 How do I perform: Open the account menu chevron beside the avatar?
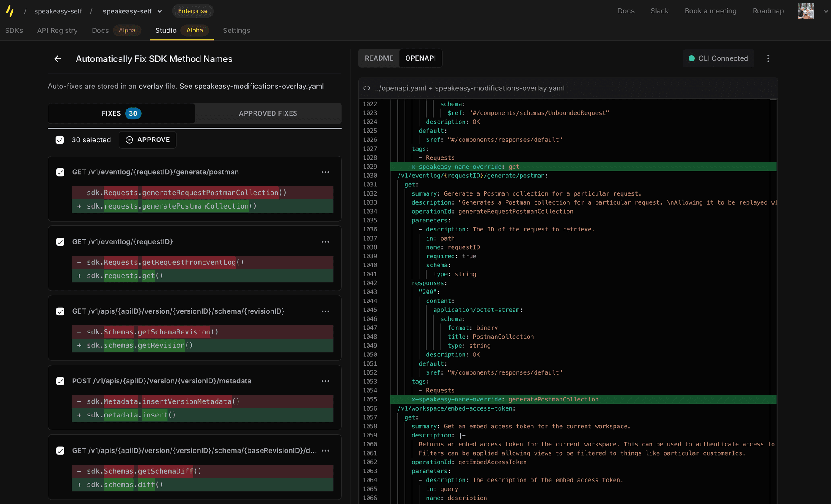[825, 11]
